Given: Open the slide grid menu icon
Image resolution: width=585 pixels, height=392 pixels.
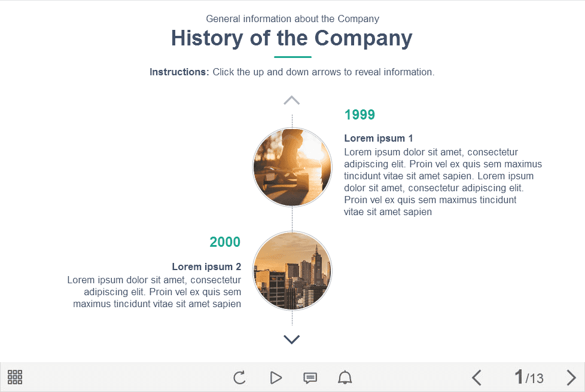Looking at the screenshot, I should pyautogui.click(x=15, y=377).
